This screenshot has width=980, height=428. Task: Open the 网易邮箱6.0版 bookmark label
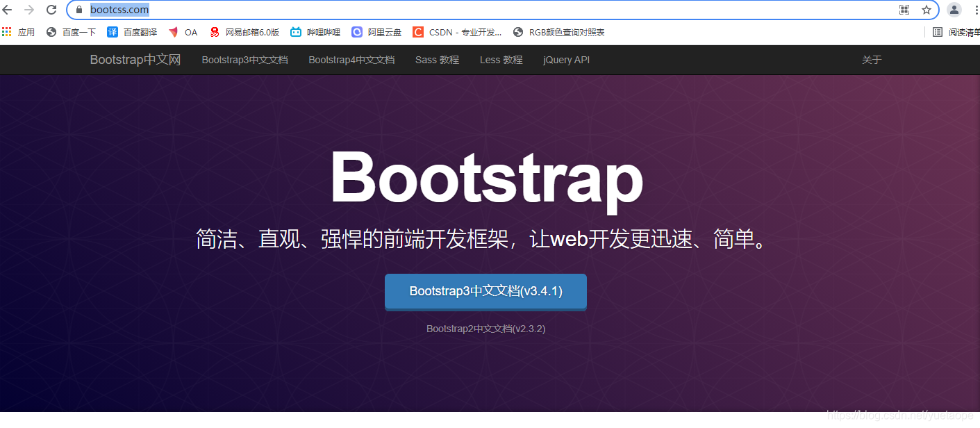coord(252,32)
